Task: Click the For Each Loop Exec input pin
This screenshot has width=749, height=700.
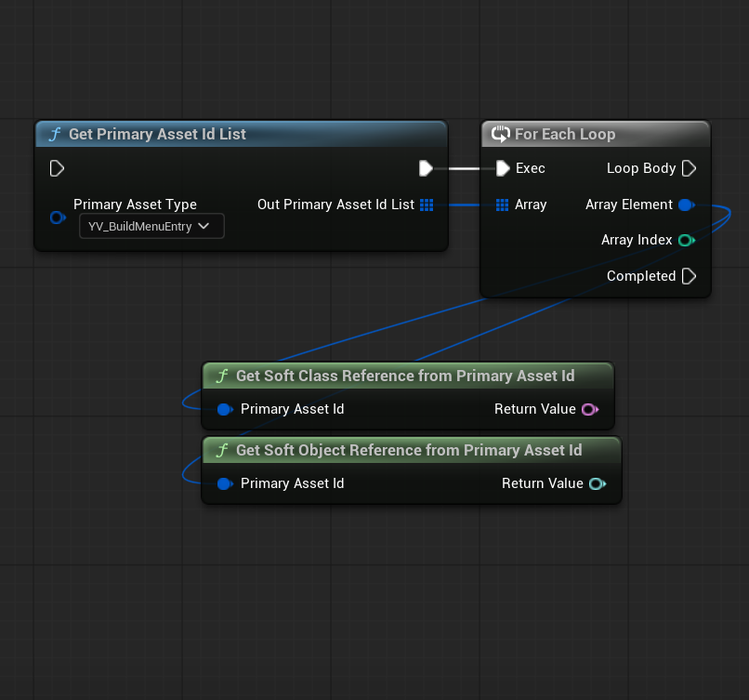Action: click(x=503, y=168)
